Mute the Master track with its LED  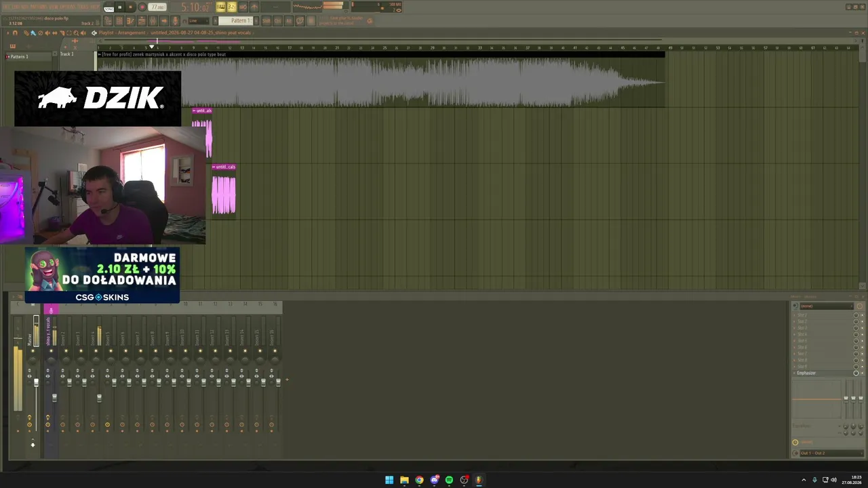(32, 351)
